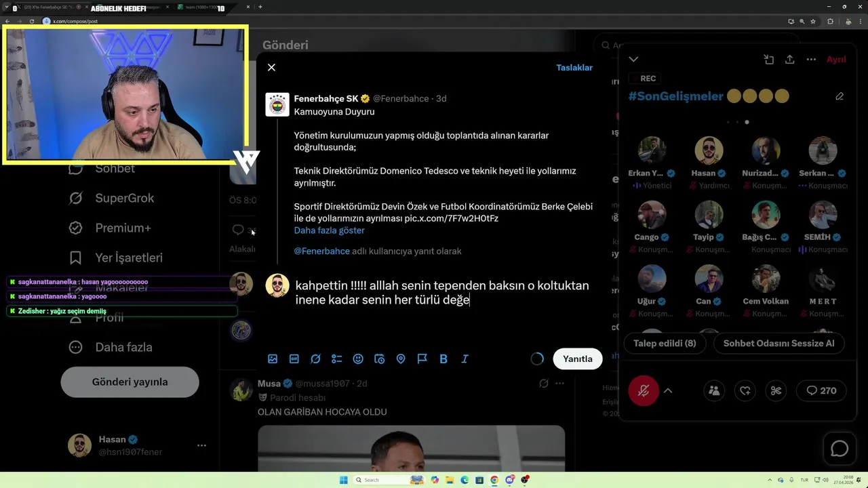
Task: Open Microsoft Edge from the taskbar
Action: 465,480
